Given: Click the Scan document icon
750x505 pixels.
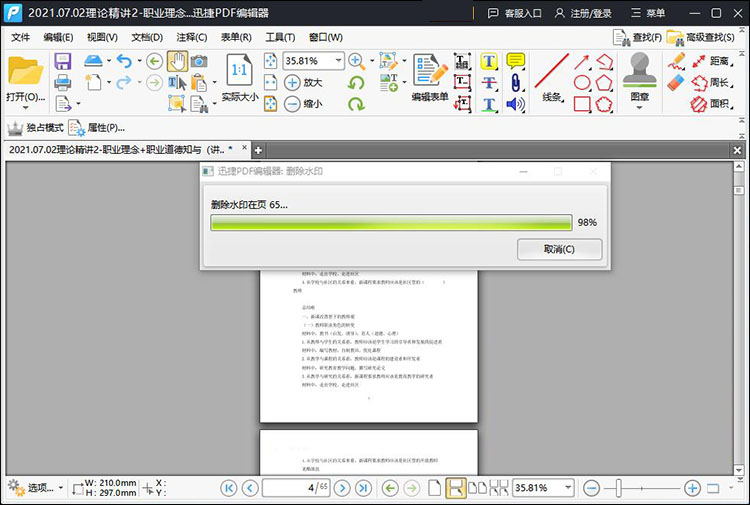Looking at the screenshot, I should pyautogui.click(x=93, y=61).
